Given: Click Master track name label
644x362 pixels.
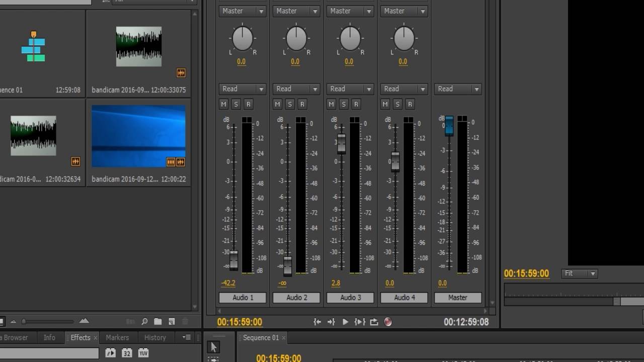Looking at the screenshot, I should 458,298.
